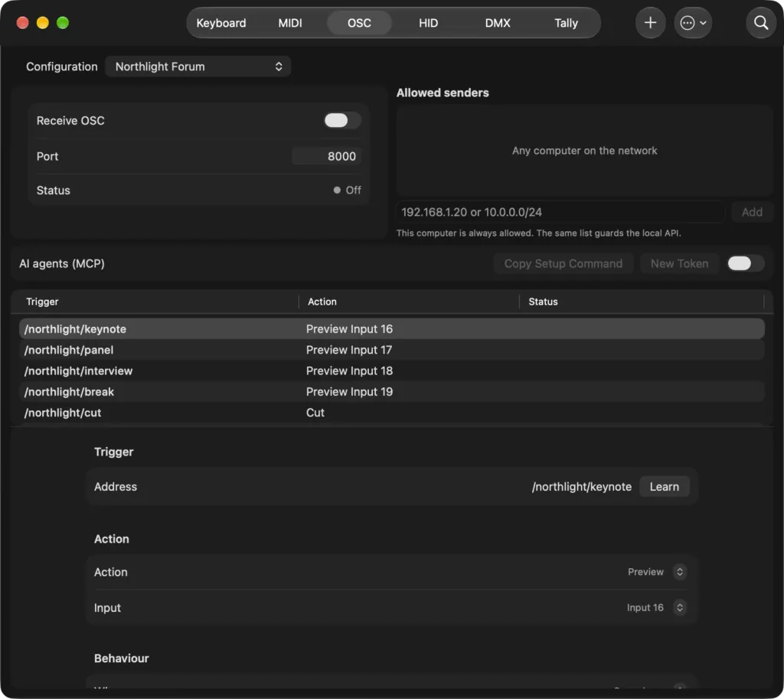Viewport: 784px width, 699px height.
Task: Select the /northlight/cut trigger row
Action: pyautogui.click(x=392, y=413)
